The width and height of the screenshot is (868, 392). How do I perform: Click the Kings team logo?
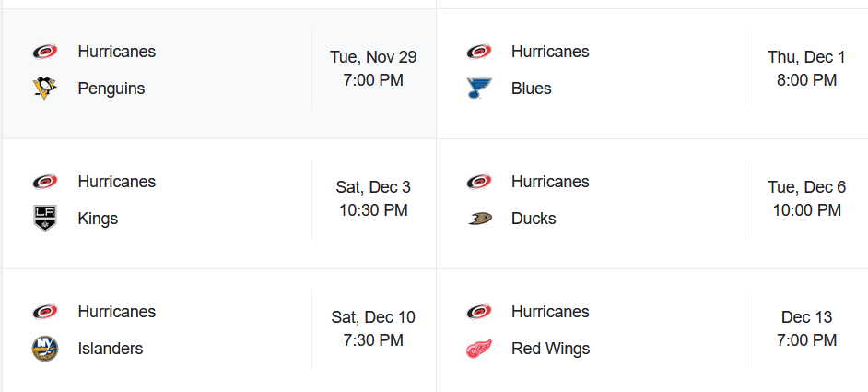(44, 219)
